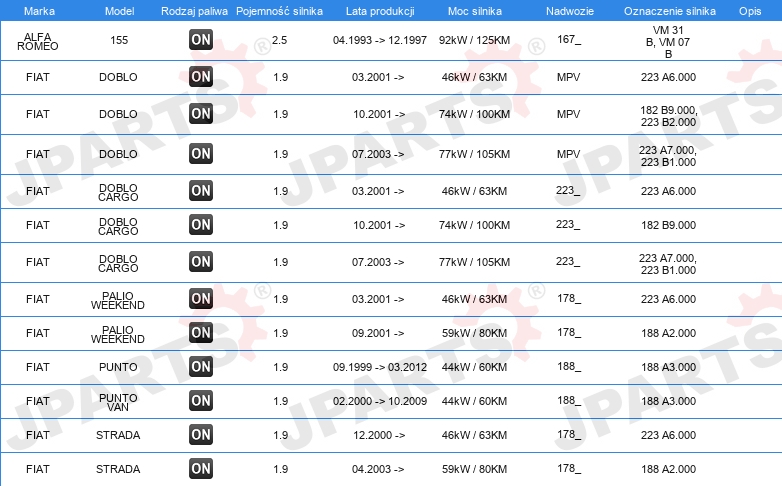The image size is (782, 486).
Task: Click the production years 09.1999 -> 03.2012
Action: click(380, 367)
